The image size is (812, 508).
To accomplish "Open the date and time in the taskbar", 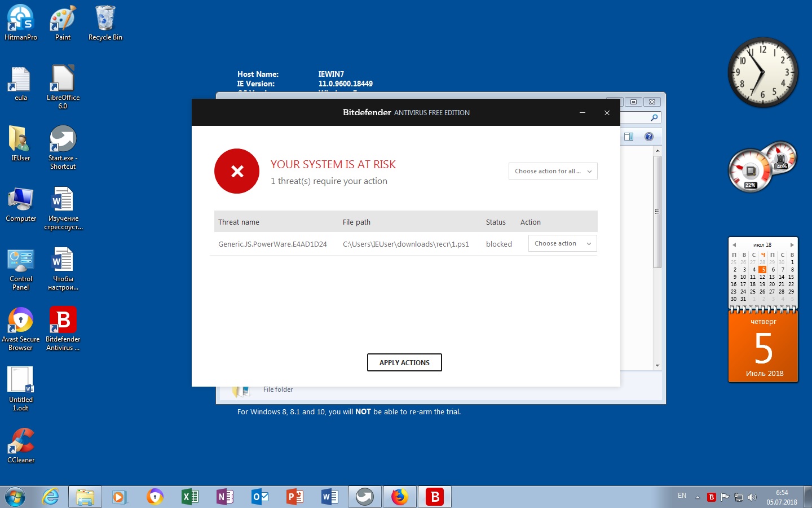I will tap(782, 497).
